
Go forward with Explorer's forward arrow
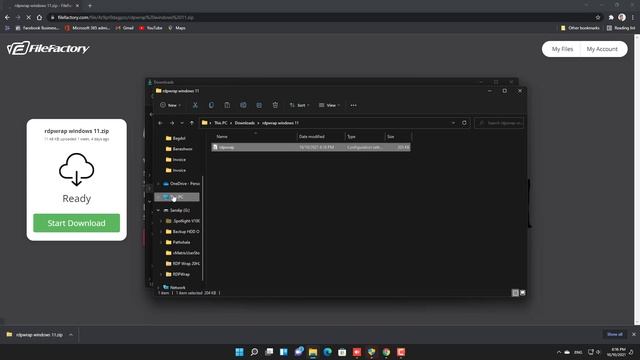click(x=172, y=123)
